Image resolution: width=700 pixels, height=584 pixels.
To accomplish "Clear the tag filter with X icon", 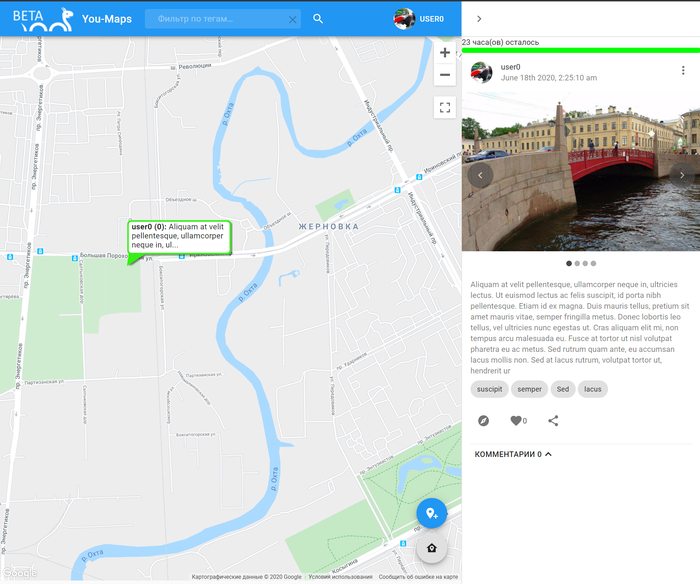I will coord(292,19).
